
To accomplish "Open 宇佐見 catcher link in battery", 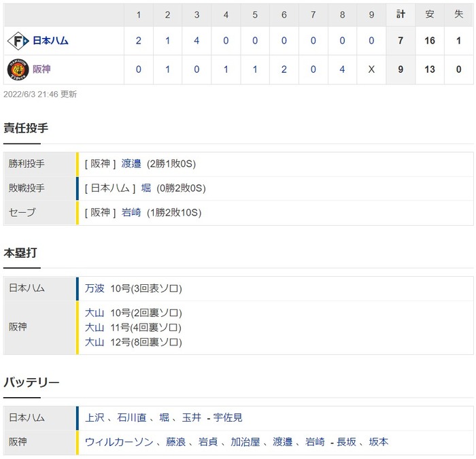I will 228,418.
